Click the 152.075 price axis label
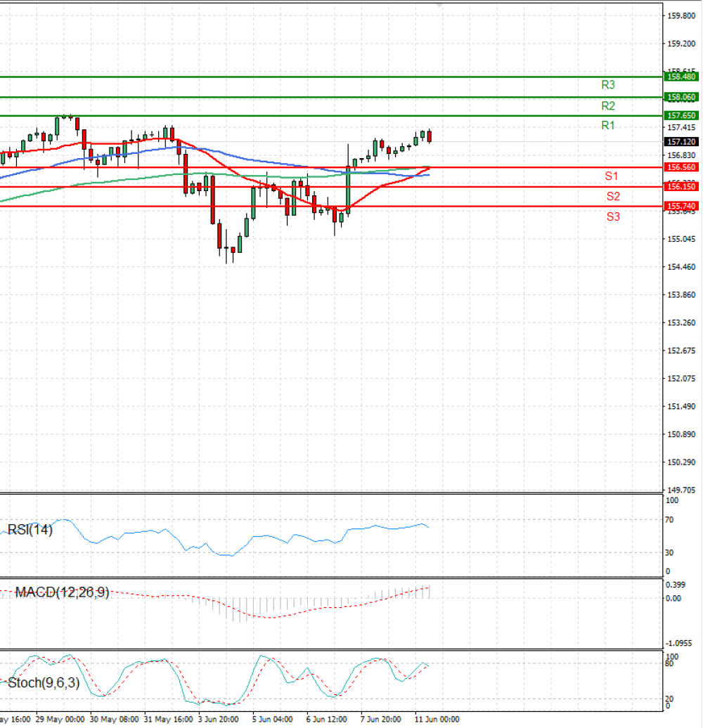 tap(681, 378)
